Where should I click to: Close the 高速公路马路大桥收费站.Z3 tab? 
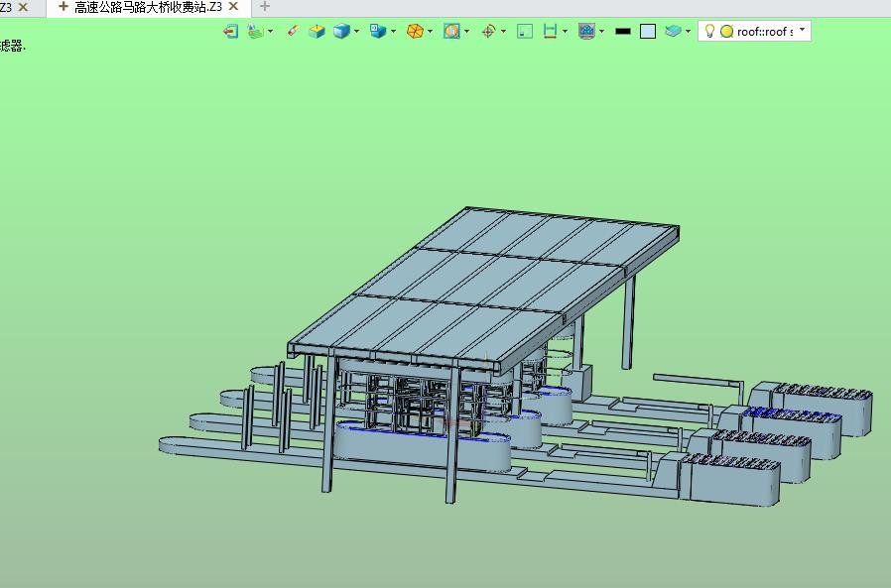pyautogui.click(x=234, y=7)
